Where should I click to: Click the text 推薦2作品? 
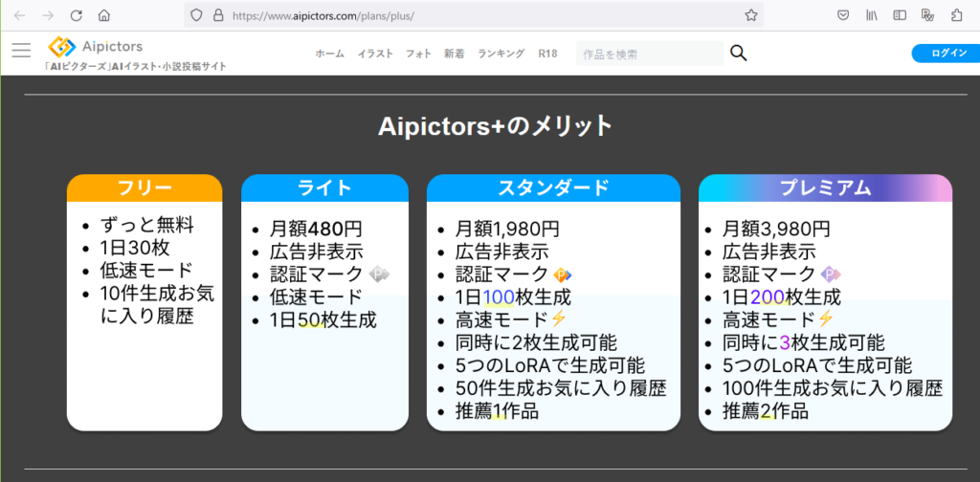point(766,411)
